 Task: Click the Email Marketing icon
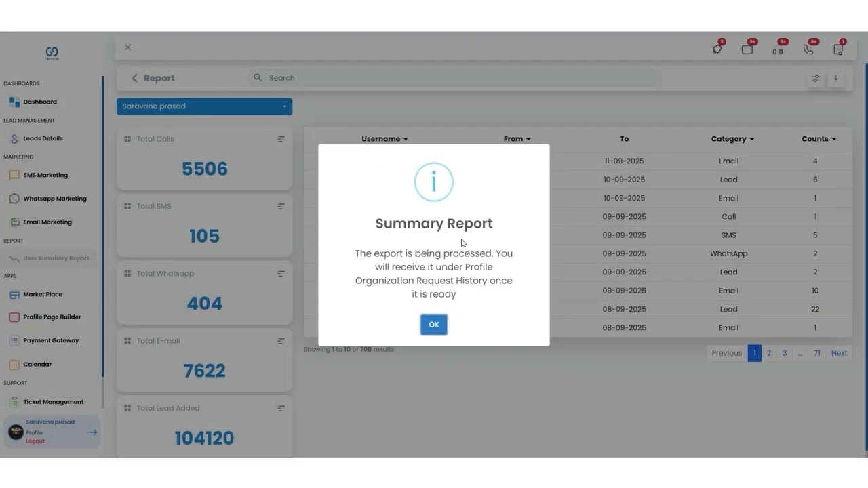click(x=14, y=222)
